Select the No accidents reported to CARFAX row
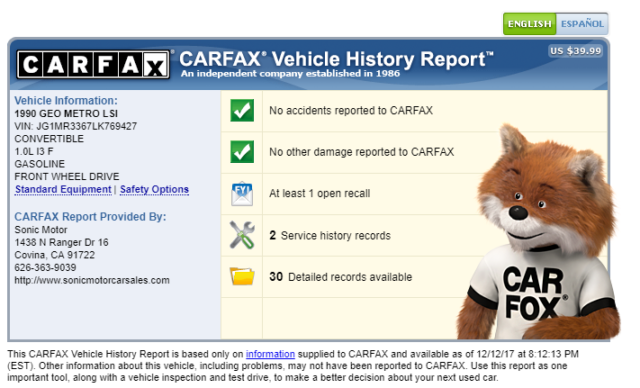Image resolution: width=640 pixels, height=388 pixels. pyautogui.click(x=414, y=111)
